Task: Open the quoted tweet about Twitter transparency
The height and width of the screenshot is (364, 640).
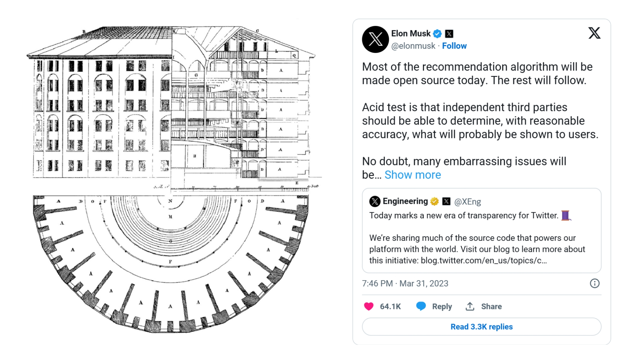Action: point(481,237)
